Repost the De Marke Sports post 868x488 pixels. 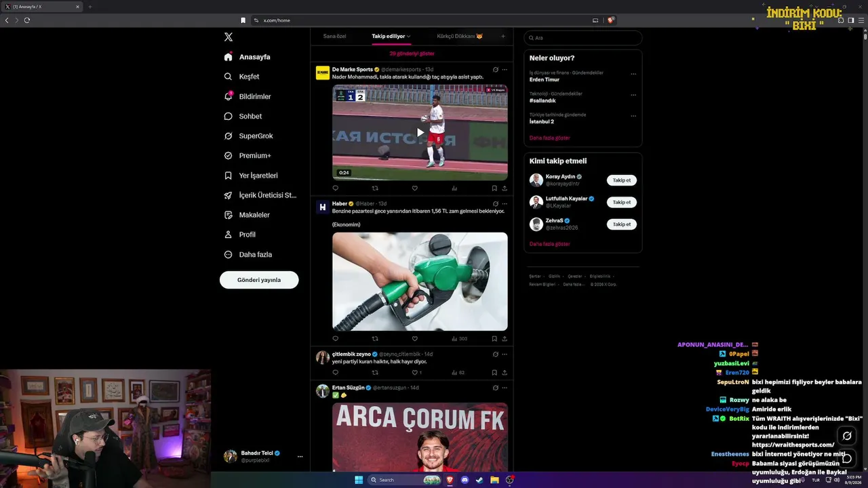pyautogui.click(x=375, y=188)
